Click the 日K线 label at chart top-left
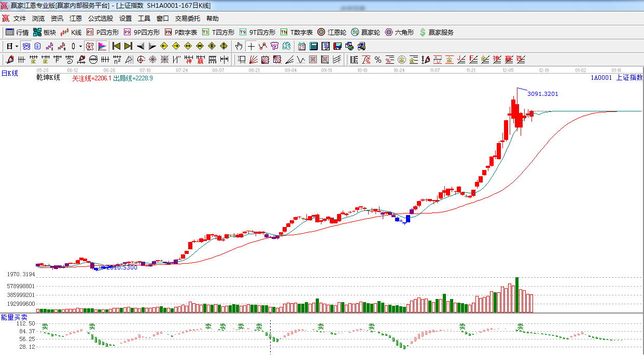 click(x=9, y=74)
